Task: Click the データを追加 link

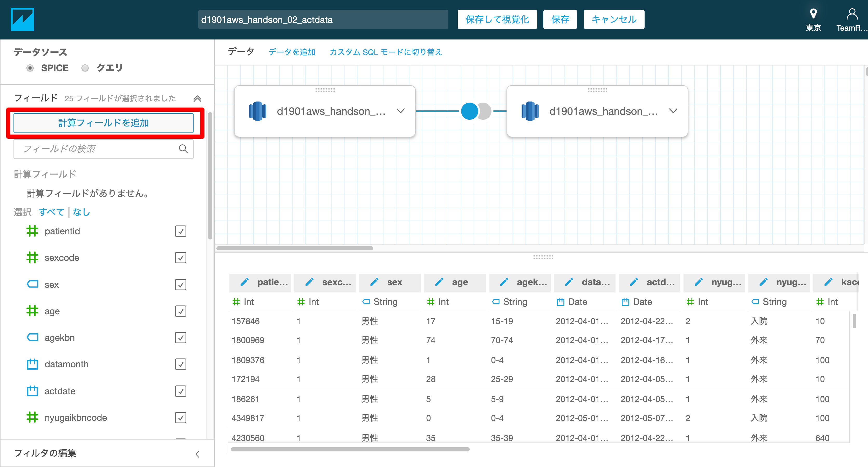Action: coord(292,52)
